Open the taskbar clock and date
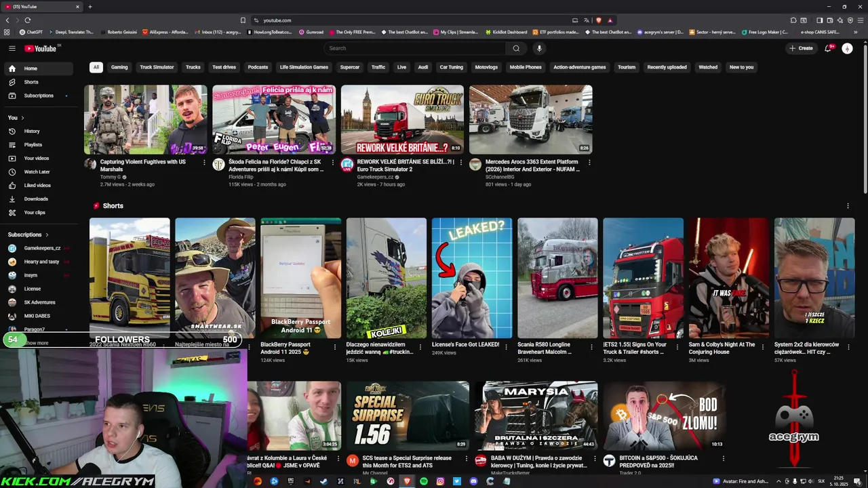This screenshot has height=488, width=868. [x=839, y=481]
